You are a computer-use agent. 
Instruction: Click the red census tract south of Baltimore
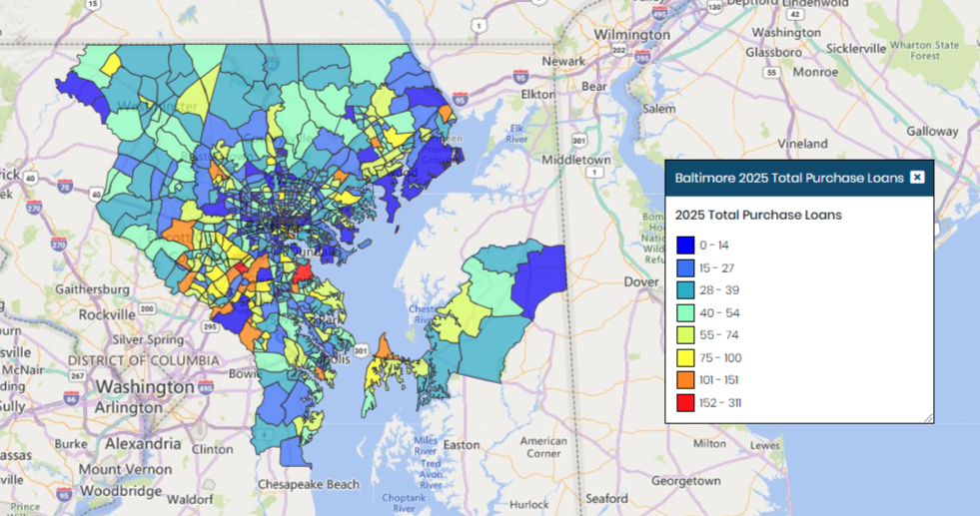coord(304,272)
